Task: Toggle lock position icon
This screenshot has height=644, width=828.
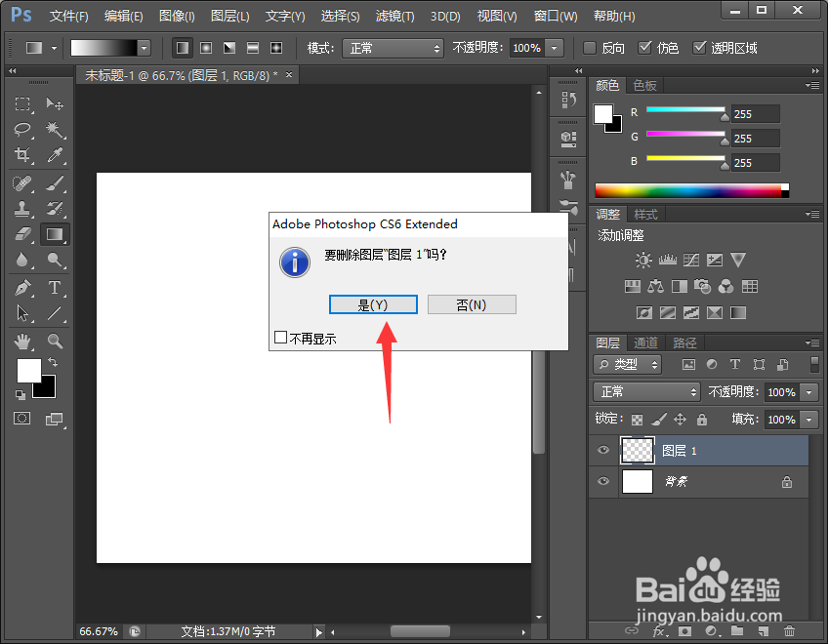Action: pos(681,420)
